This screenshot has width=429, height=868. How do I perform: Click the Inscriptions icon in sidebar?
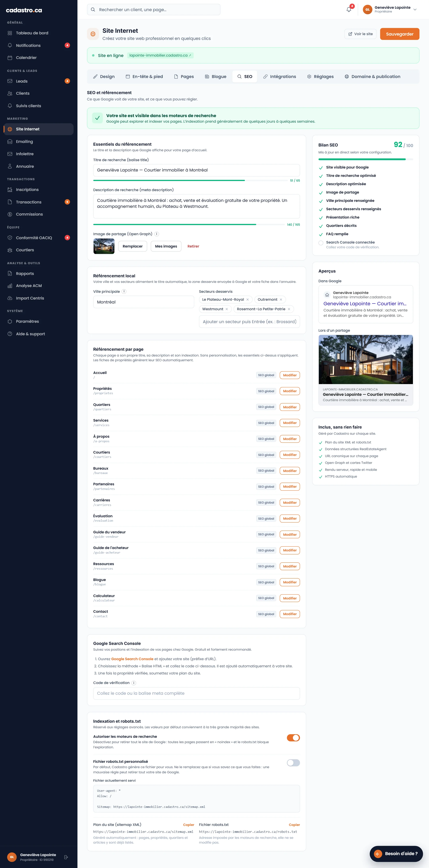click(10, 190)
